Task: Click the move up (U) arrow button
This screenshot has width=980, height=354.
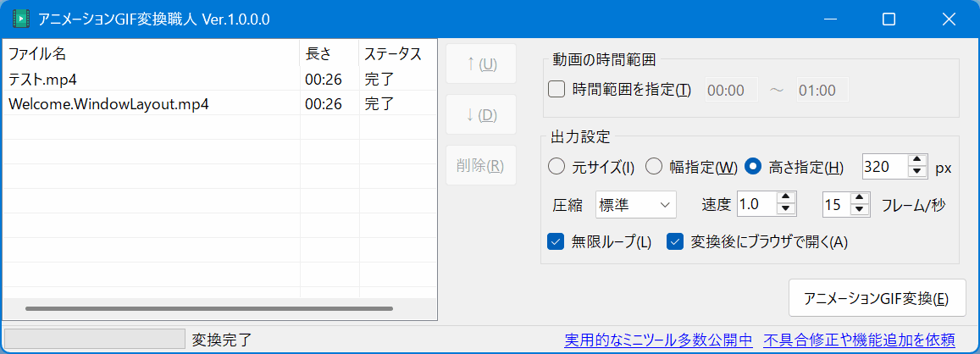Action: click(x=481, y=64)
